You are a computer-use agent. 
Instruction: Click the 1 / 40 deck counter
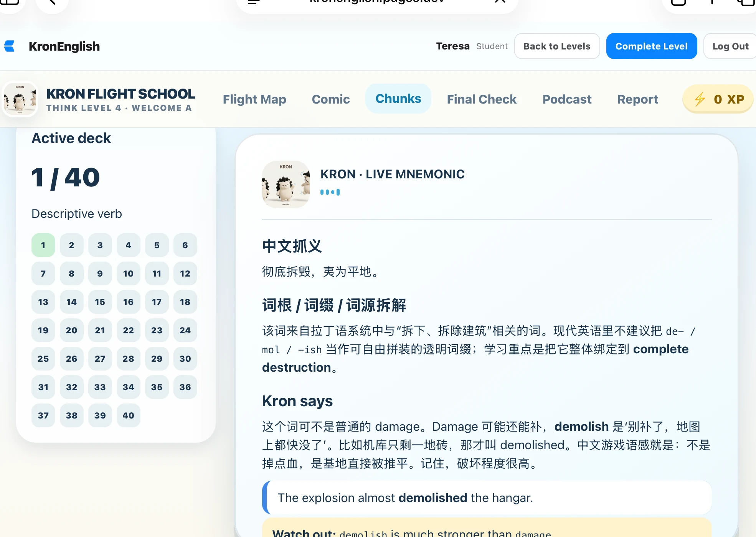(x=66, y=178)
